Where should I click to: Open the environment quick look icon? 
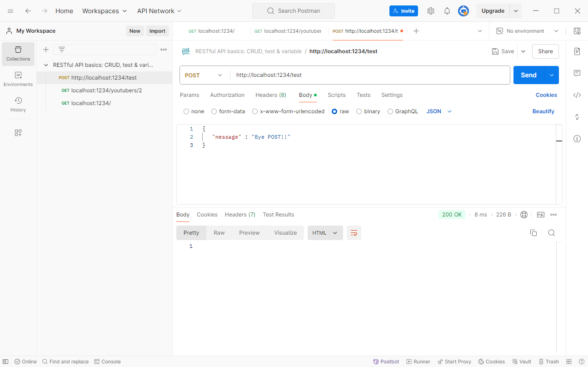[577, 31]
